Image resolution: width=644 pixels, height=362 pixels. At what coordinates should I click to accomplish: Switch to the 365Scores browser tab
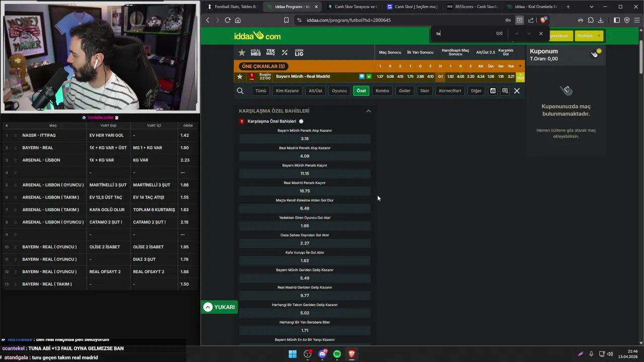point(471,7)
